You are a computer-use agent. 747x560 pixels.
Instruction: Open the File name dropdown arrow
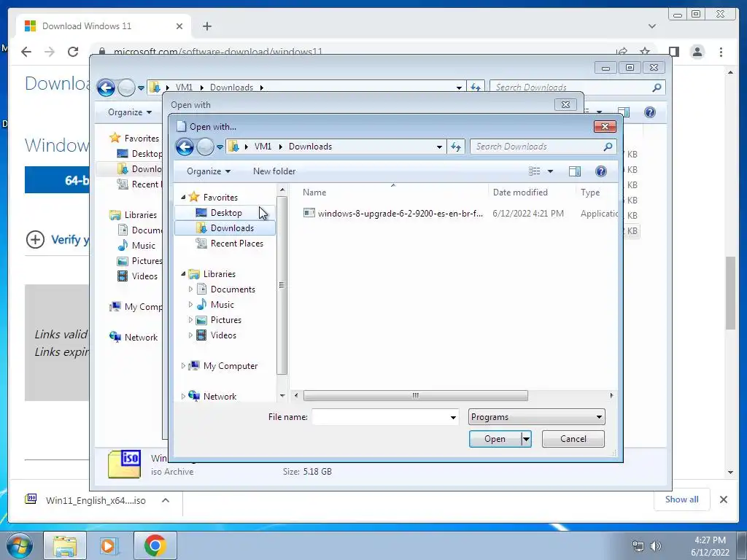(453, 418)
